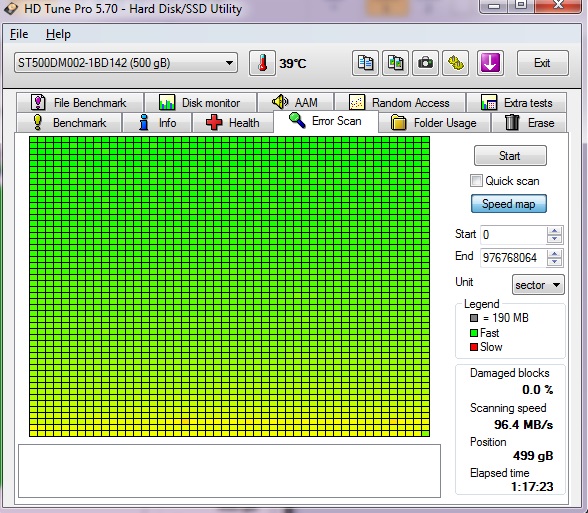Increase the Start value with up arrow

coord(554,231)
